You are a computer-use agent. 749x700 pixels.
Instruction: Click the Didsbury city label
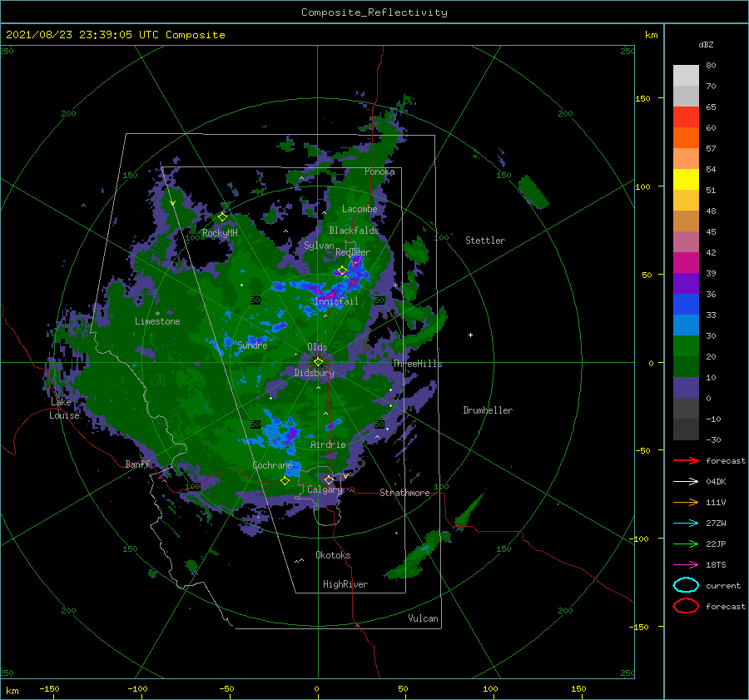coord(314,373)
